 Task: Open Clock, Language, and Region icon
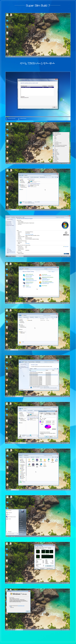40,282
